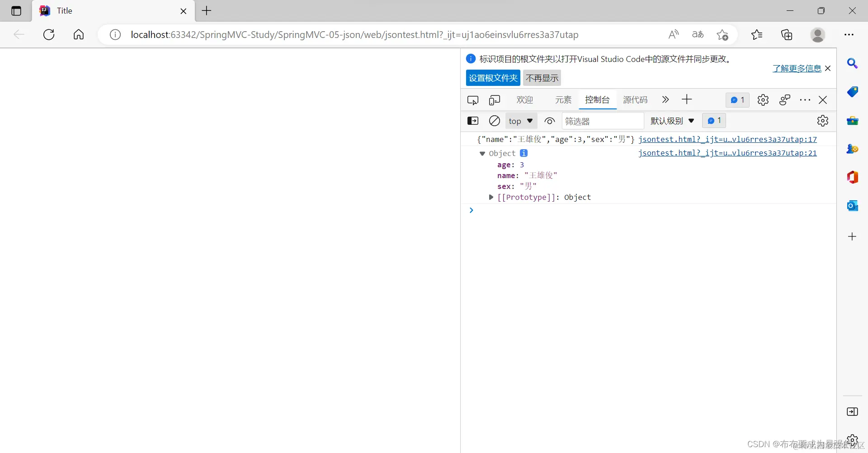Dismiss the root folder info bar
Viewport: 868px width, 453px height.
pos(828,68)
